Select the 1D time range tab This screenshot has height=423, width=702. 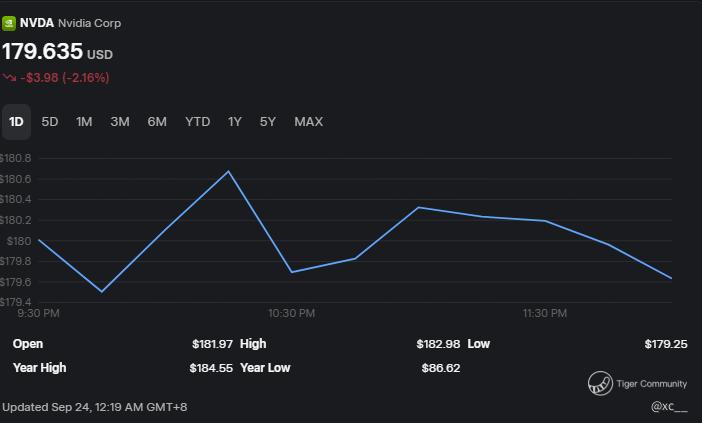tap(16, 122)
